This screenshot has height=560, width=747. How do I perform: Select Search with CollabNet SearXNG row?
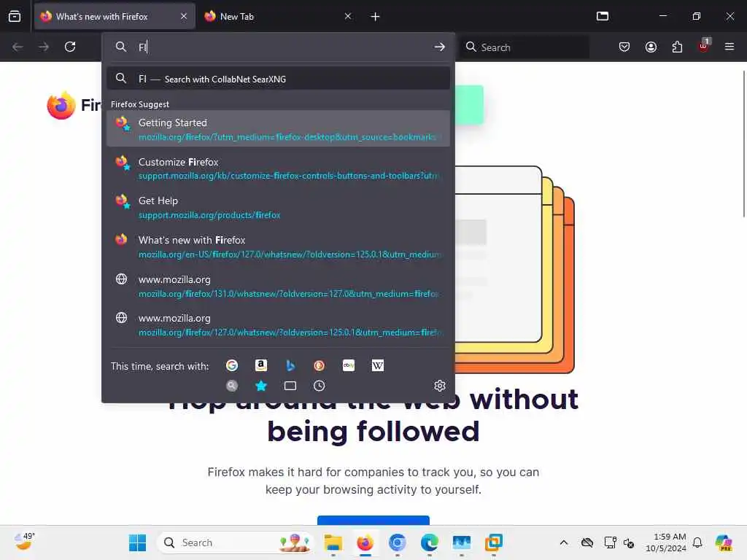(x=278, y=79)
